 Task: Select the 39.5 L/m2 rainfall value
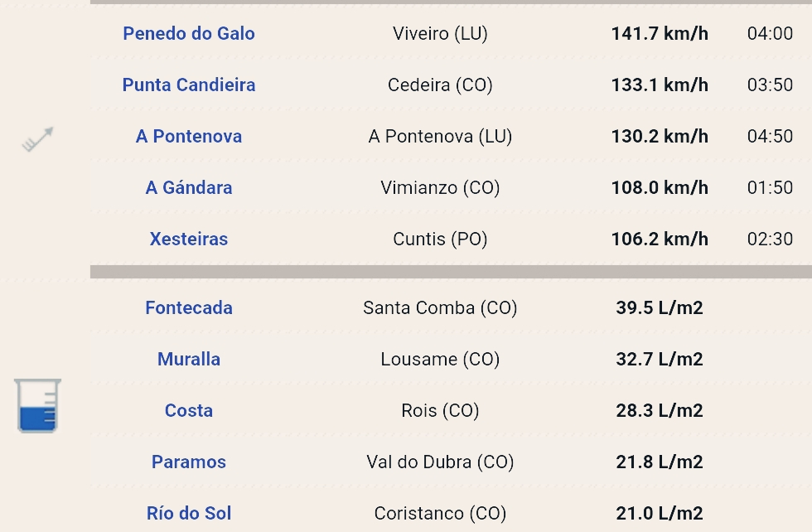[660, 307]
